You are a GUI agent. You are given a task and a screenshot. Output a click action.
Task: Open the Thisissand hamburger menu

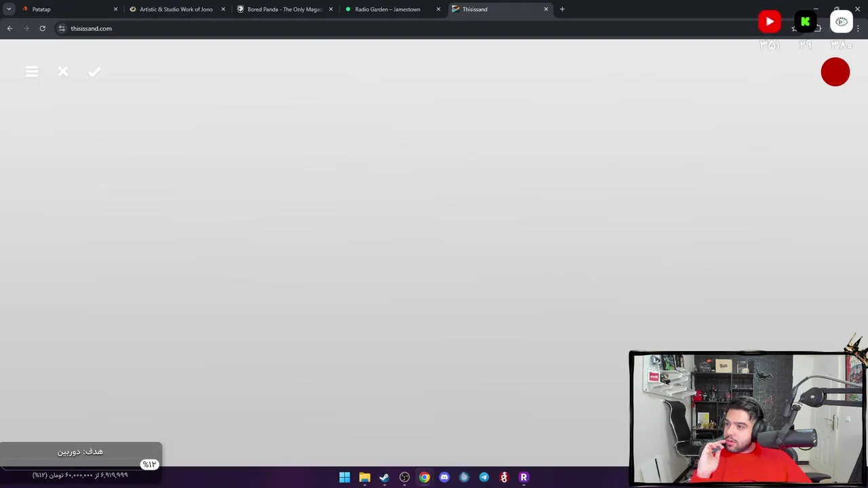tap(32, 72)
